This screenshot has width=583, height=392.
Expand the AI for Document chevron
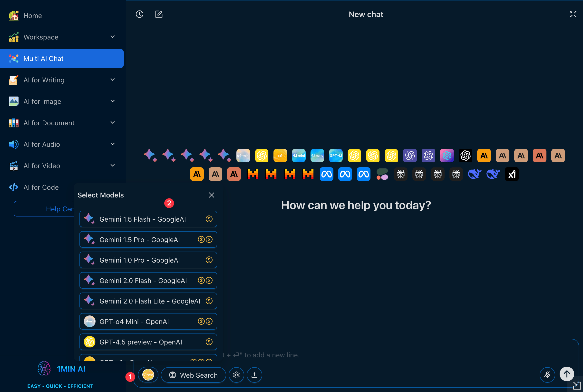point(113,123)
